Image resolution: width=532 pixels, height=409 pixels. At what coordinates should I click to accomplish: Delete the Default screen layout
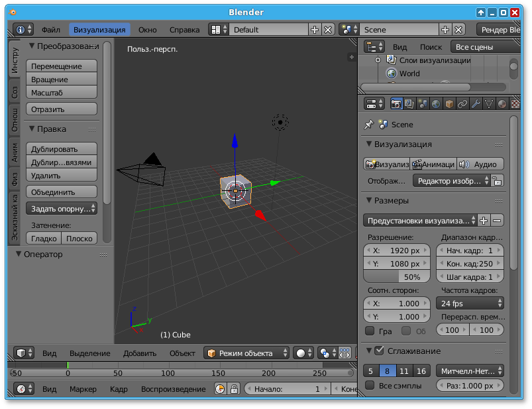[x=328, y=30]
